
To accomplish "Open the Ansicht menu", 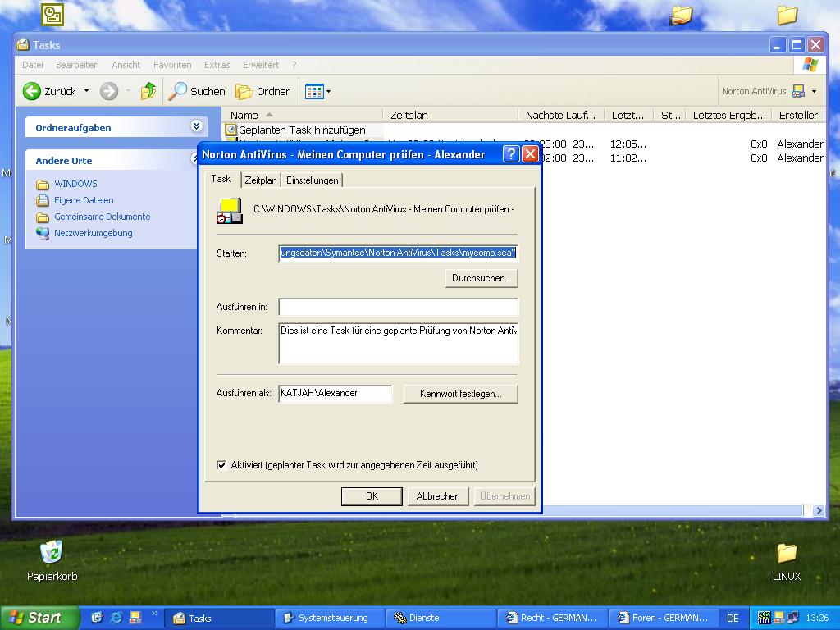I will pyautogui.click(x=126, y=65).
